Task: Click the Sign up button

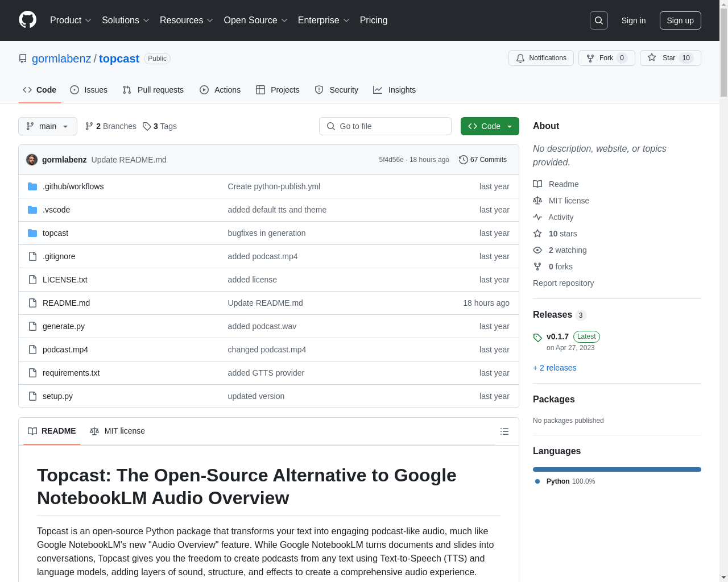Action: (680, 20)
